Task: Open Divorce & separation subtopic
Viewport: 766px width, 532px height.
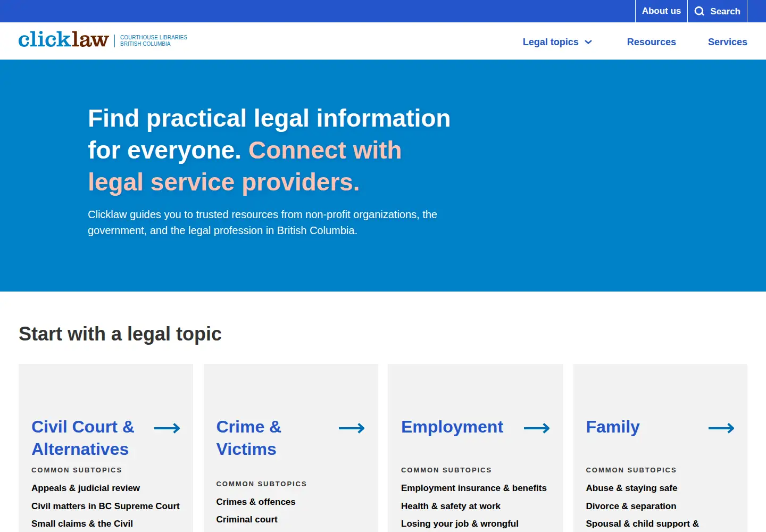Action: (631, 506)
